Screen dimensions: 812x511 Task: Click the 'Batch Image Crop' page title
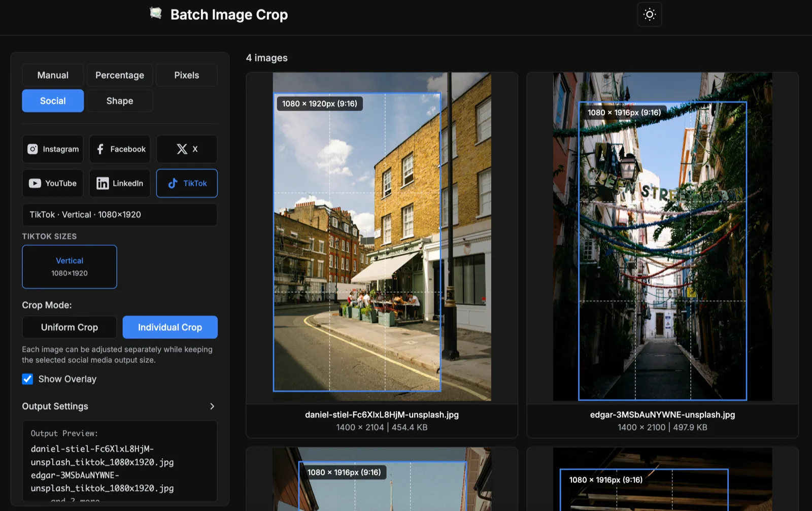point(229,15)
